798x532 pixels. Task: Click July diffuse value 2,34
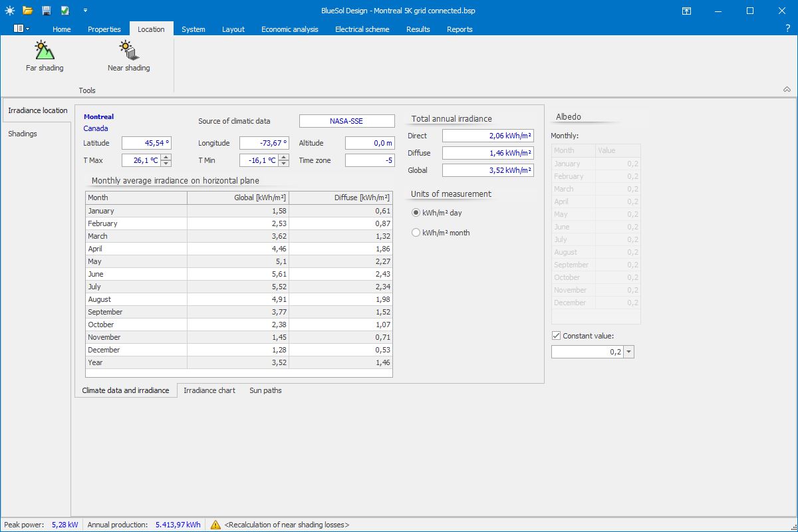click(x=341, y=287)
